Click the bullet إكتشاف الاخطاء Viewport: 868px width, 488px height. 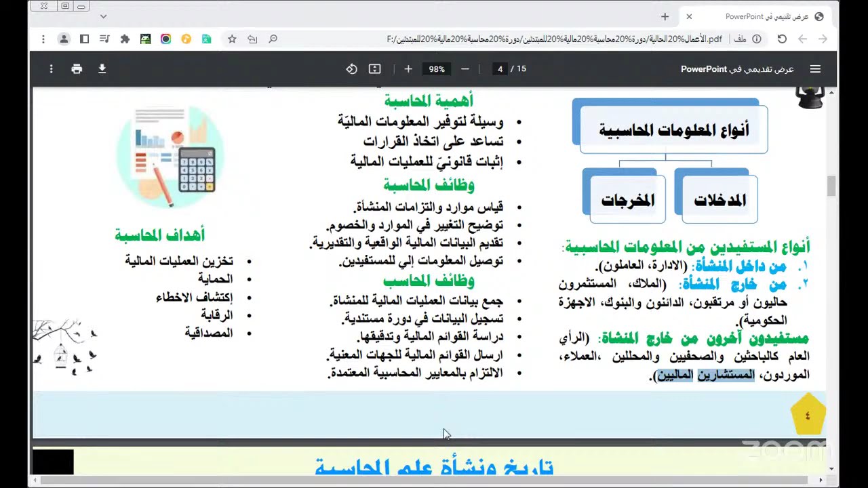coord(195,298)
